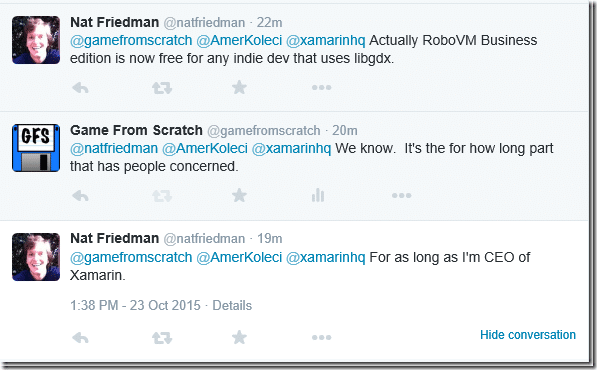
Task: View analytics of Game From Scratch tweet
Action: tap(318, 195)
